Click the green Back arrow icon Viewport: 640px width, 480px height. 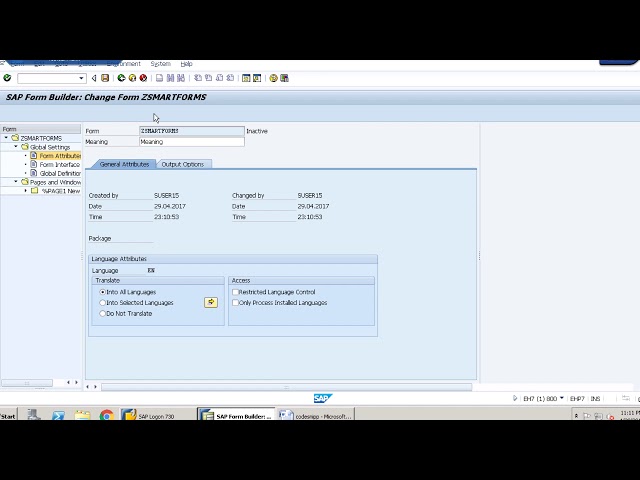click(x=121, y=78)
